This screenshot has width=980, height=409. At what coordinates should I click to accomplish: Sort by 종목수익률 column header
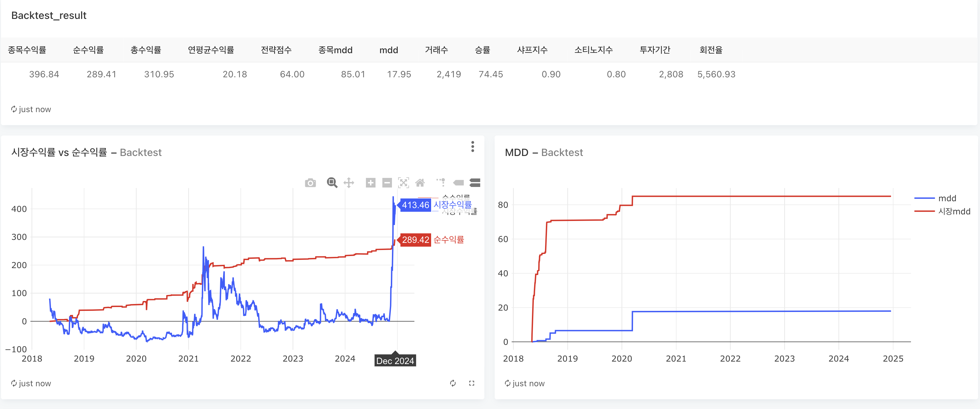coord(27,50)
